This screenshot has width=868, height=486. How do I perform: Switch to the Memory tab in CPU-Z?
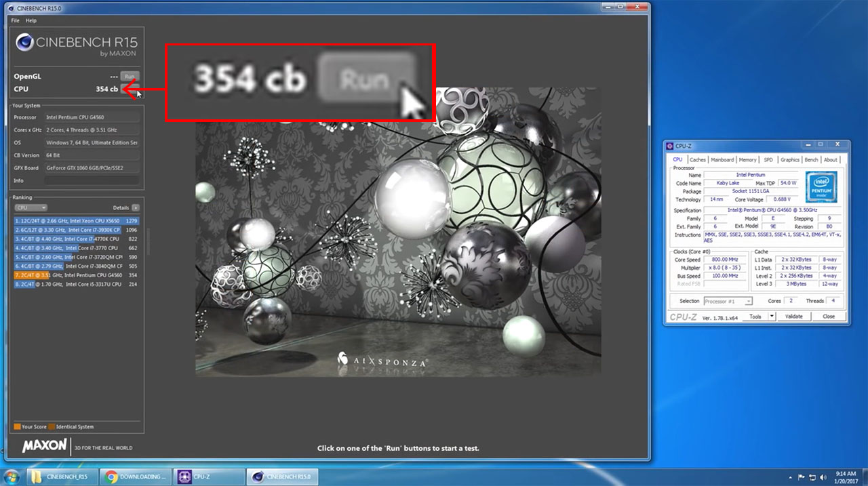point(747,160)
